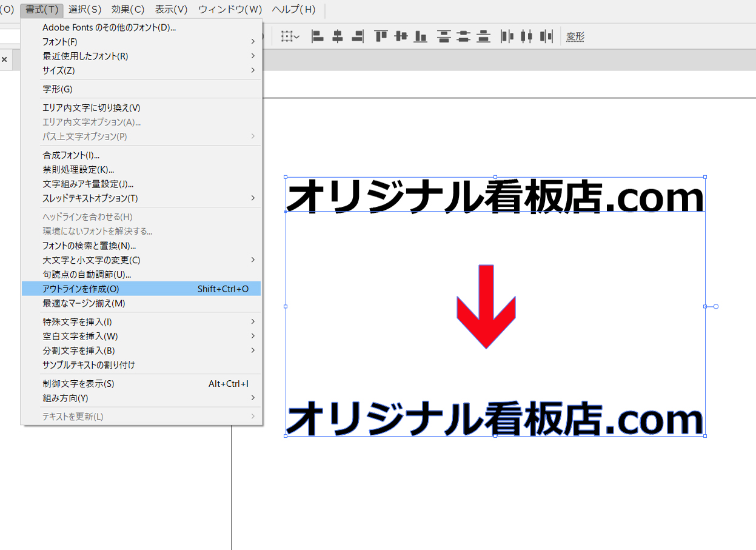756x550 pixels.
Task: Open the 表示(V) menu
Action: point(171,10)
